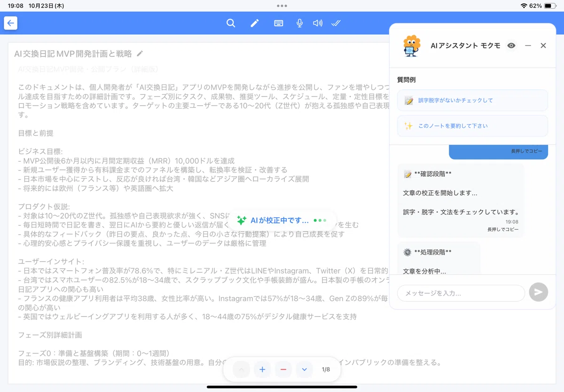Tap the 'プロダクト仮説:' line

(44, 206)
